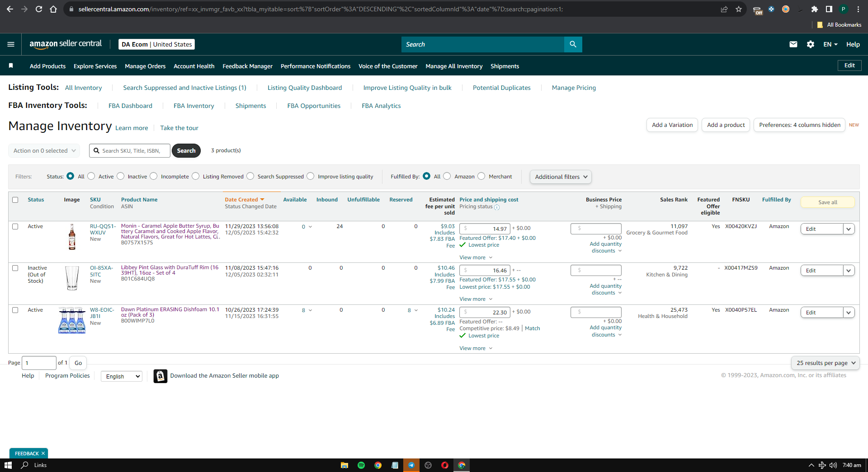Expand Add quantity discounts for the Libbey row
The width and height of the screenshot is (868, 472).
click(x=606, y=289)
